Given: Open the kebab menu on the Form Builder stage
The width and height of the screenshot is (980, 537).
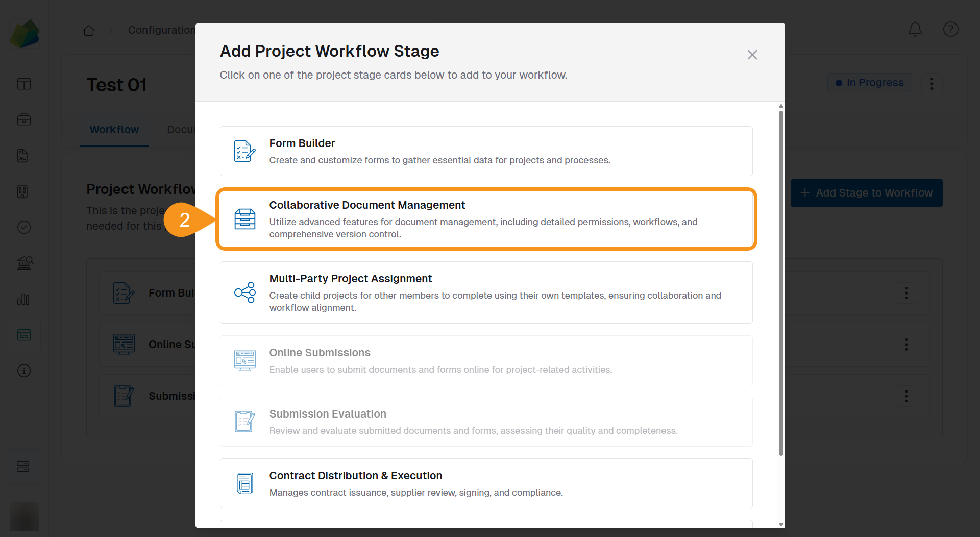Looking at the screenshot, I should click(x=906, y=293).
